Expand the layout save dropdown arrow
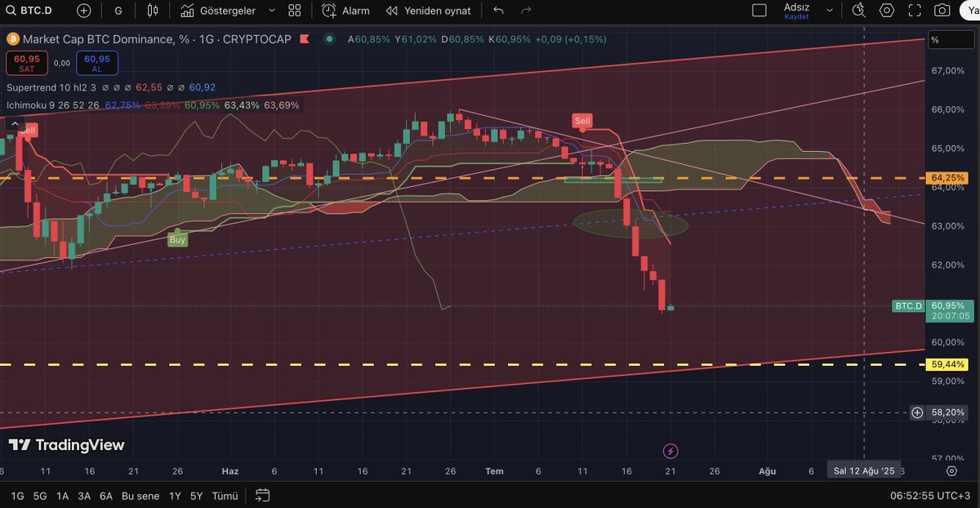This screenshot has width=980, height=508. point(831,11)
